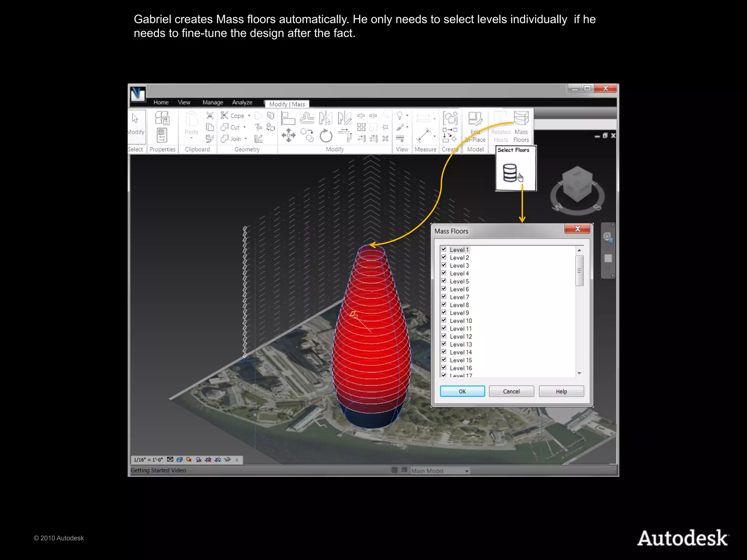Select the Modify | Mass contextual tab
This screenshot has width=747, height=560.
(287, 104)
